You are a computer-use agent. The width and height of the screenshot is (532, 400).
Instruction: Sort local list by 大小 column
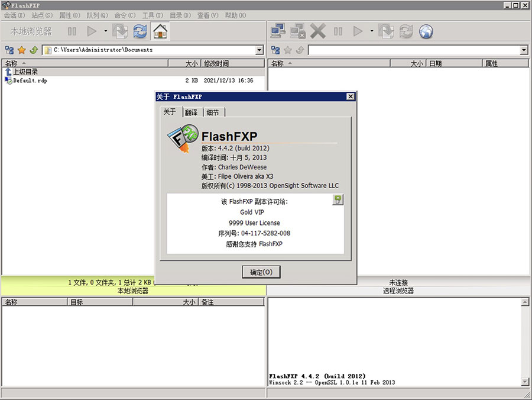184,63
